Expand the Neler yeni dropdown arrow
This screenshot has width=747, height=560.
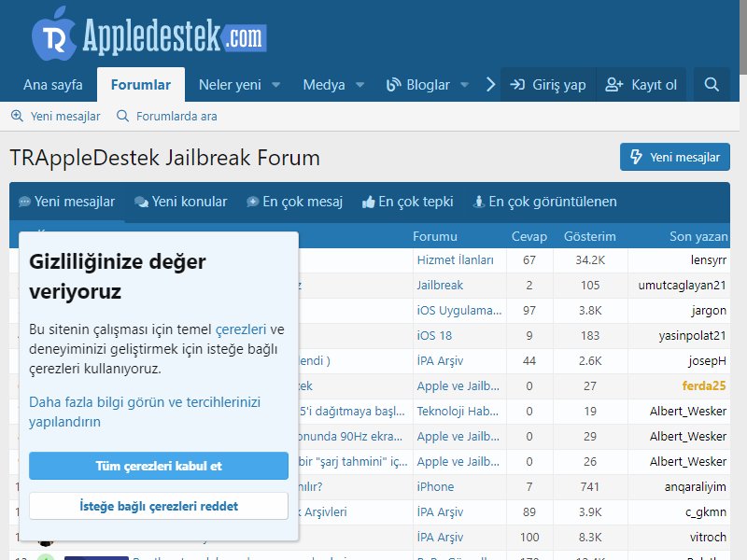click(x=275, y=85)
